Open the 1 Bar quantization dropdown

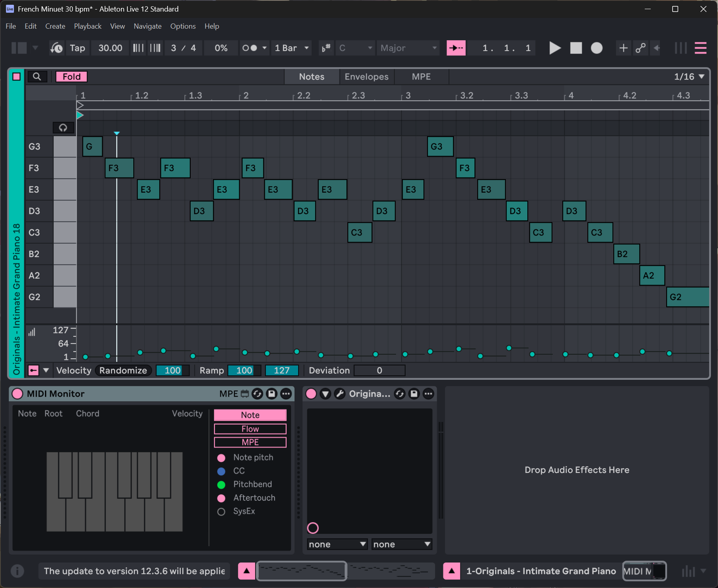tap(291, 48)
